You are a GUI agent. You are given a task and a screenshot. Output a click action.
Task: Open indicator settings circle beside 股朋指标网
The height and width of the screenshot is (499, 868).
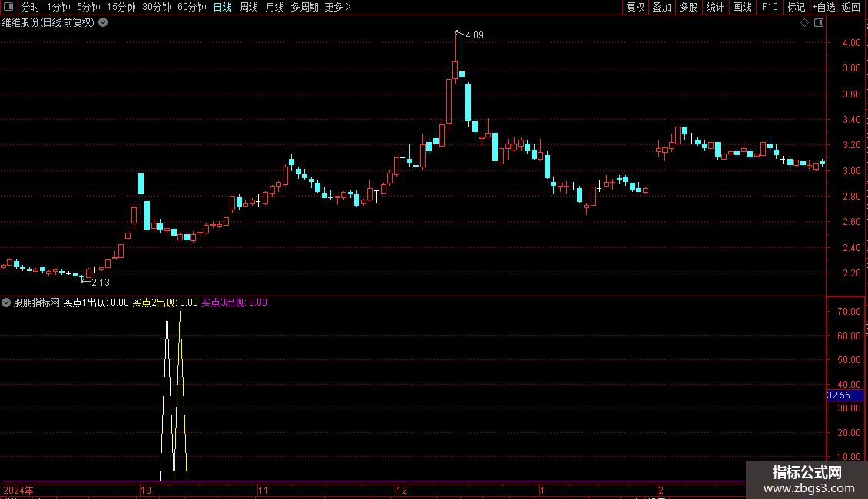[x=6, y=302]
